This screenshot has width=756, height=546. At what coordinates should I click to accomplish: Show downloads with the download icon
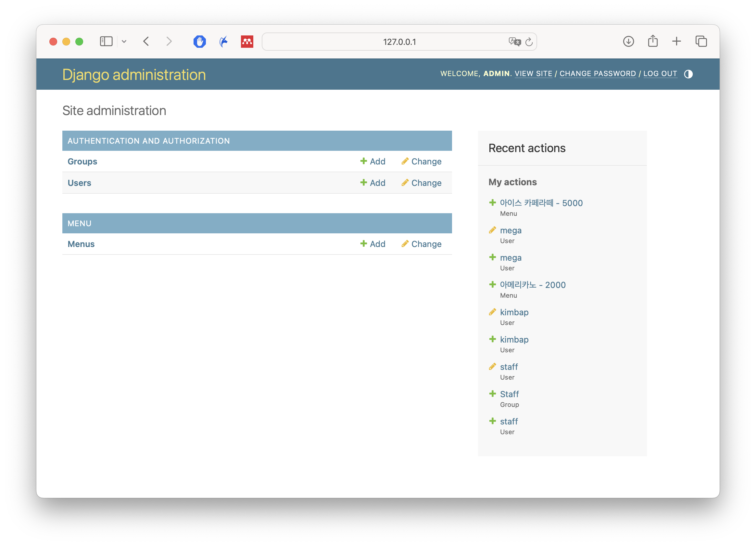628,41
